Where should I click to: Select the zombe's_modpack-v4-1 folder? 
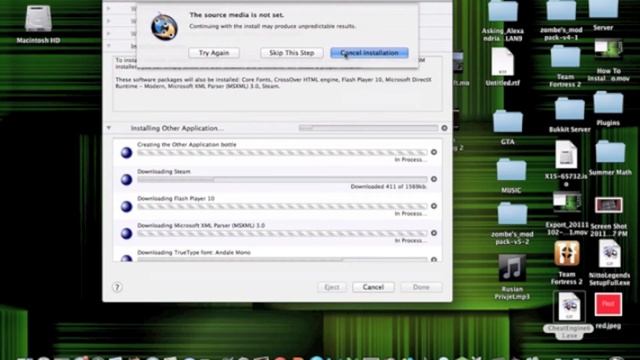click(561, 11)
